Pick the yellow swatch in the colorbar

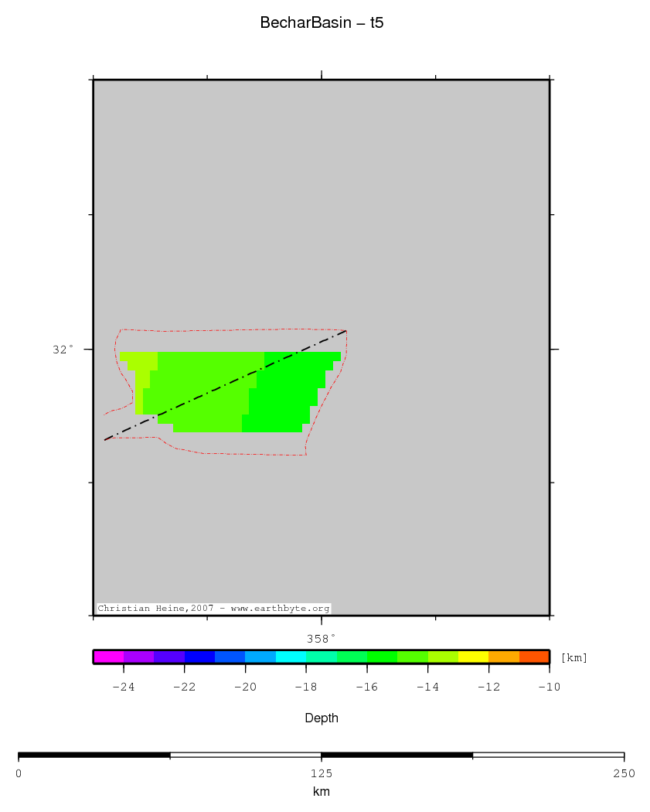[473, 657]
